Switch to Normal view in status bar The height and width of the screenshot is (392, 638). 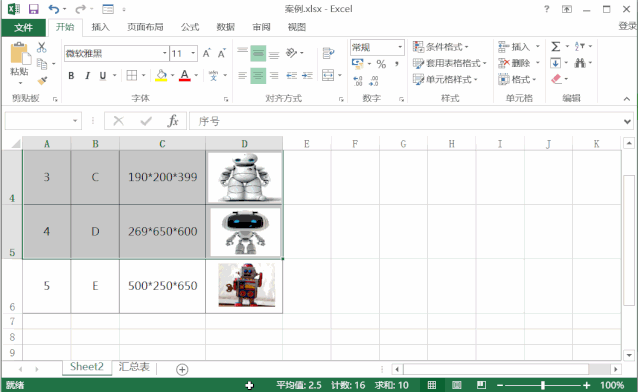(x=432, y=385)
